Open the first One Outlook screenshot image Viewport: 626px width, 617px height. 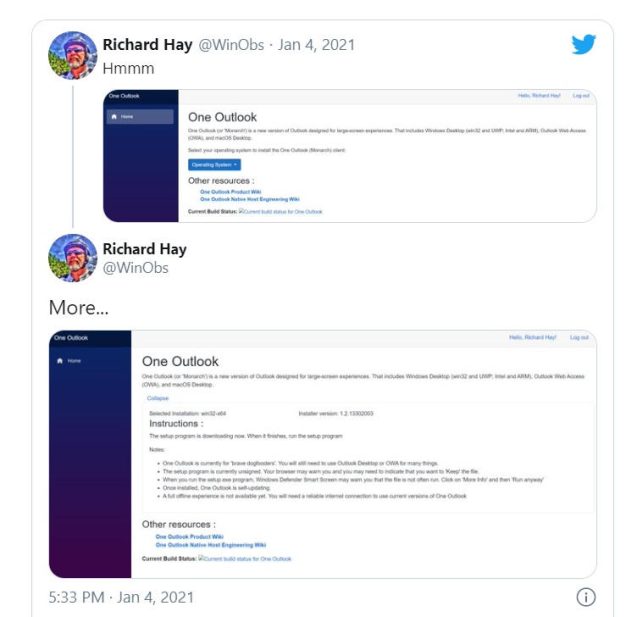350,156
